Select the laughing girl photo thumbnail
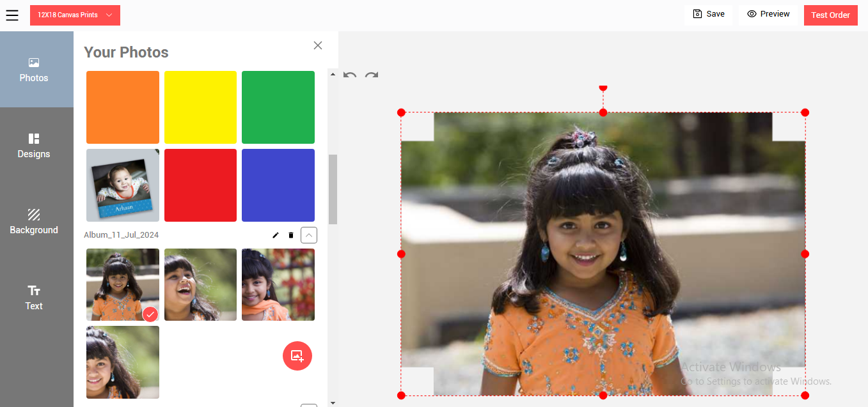This screenshot has height=407, width=868. pyautogui.click(x=201, y=284)
